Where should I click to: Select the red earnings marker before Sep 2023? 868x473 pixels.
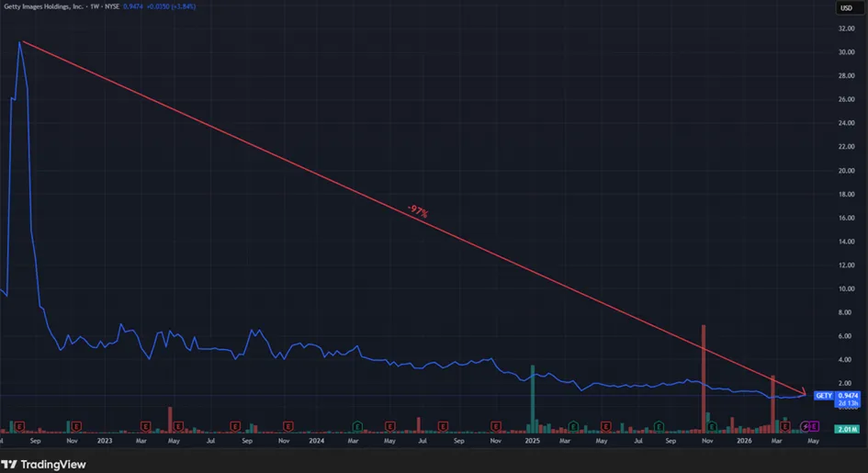[x=235, y=426]
